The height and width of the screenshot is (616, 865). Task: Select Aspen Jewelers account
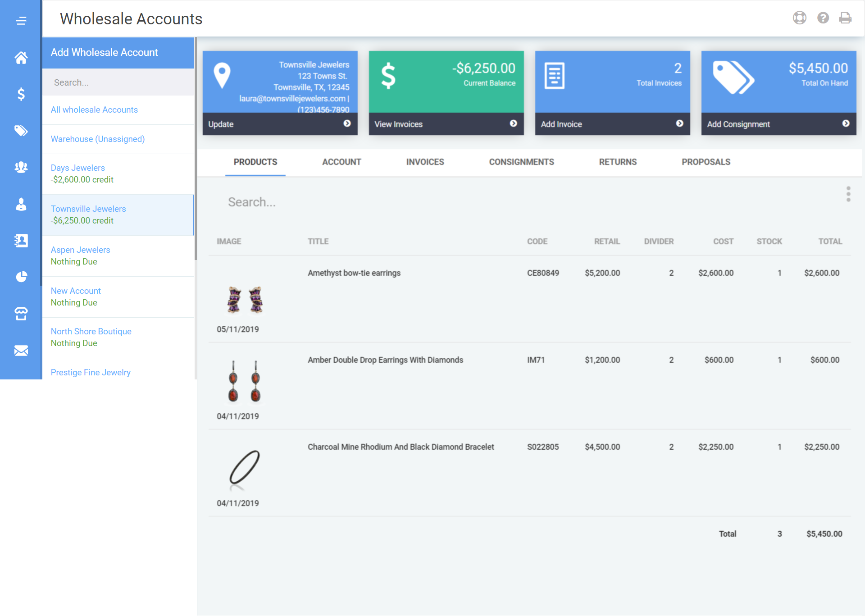118,256
